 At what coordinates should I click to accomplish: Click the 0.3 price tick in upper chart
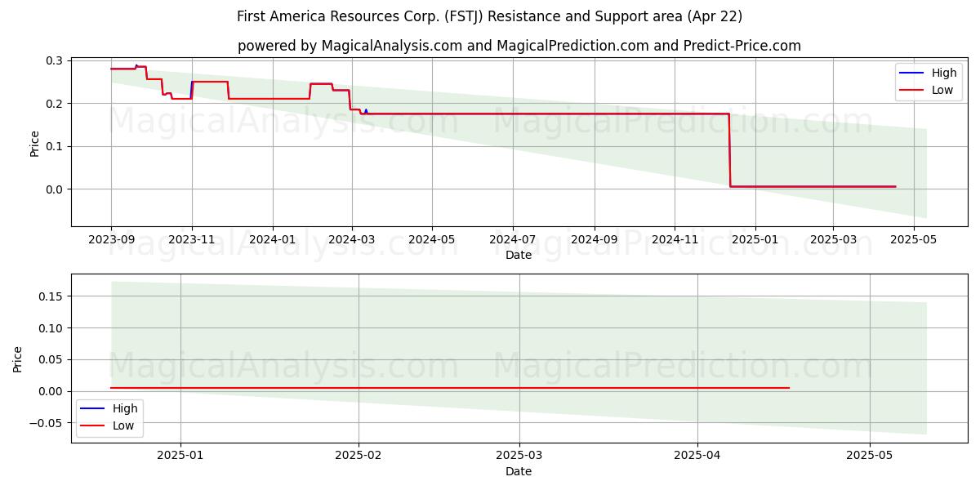(x=55, y=60)
